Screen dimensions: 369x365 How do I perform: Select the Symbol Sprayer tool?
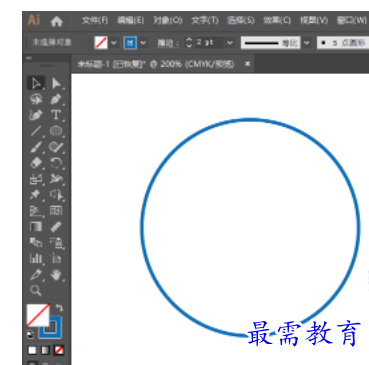[56, 242]
